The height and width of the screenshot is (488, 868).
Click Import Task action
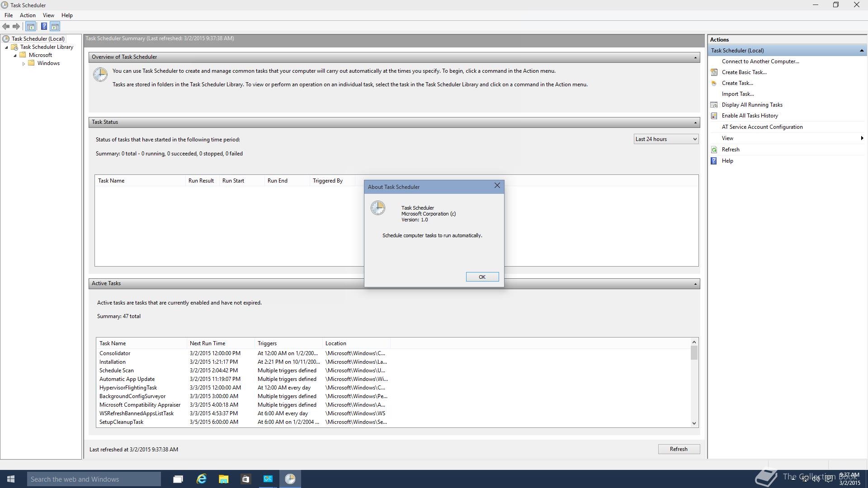[x=738, y=94]
